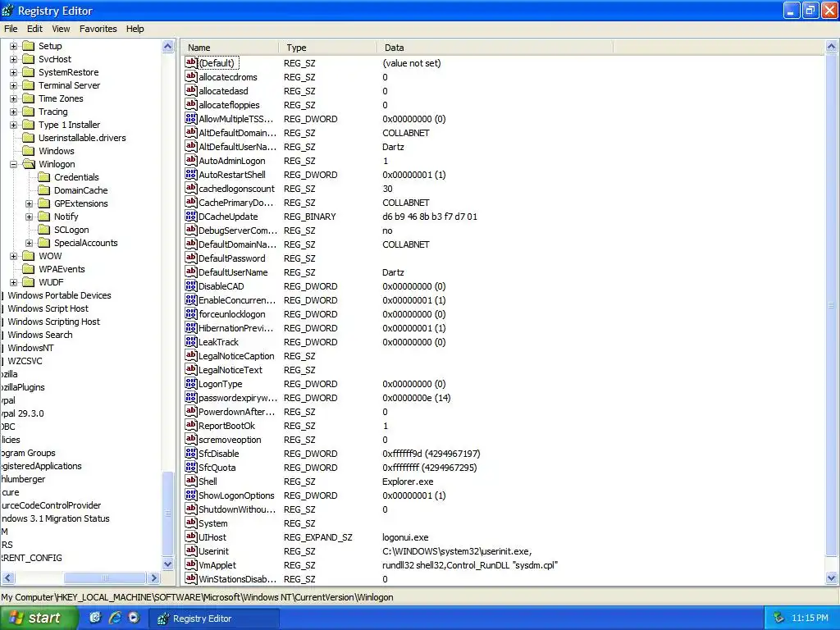Click the Data column header
This screenshot has width=840, height=630.
[x=495, y=48]
